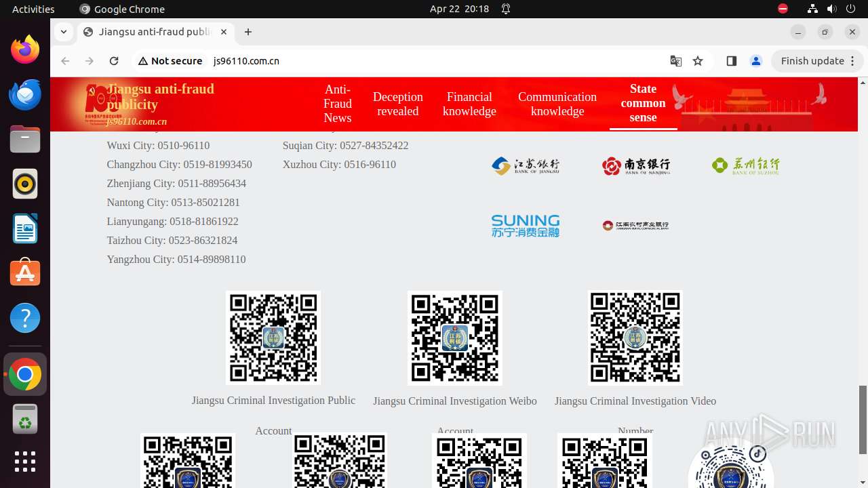Open Deception revealed section
The image size is (868, 488).
[397, 104]
